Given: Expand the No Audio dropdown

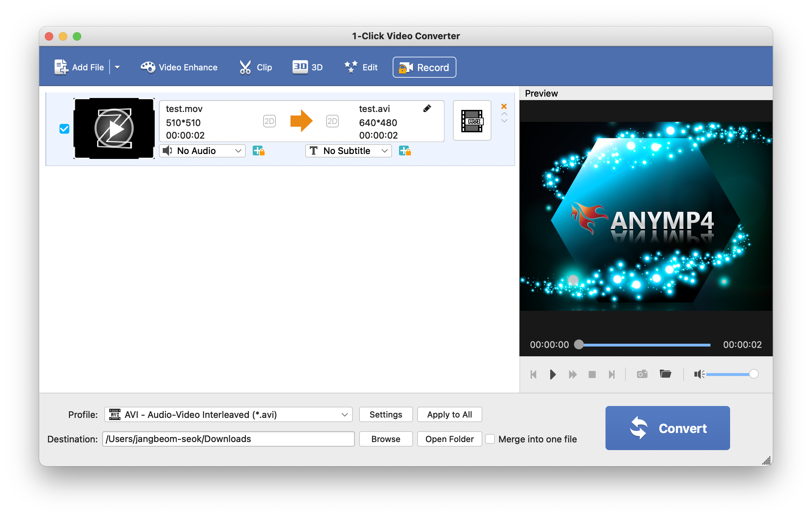Looking at the screenshot, I should click(x=203, y=151).
